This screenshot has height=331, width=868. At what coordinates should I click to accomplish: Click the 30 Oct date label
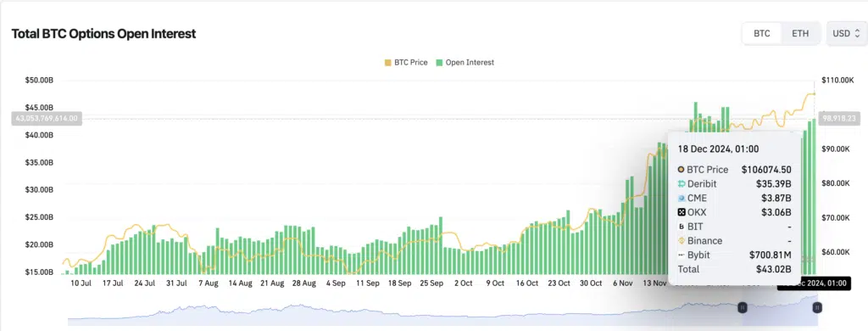pyautogui.click(x=591, y=283)
